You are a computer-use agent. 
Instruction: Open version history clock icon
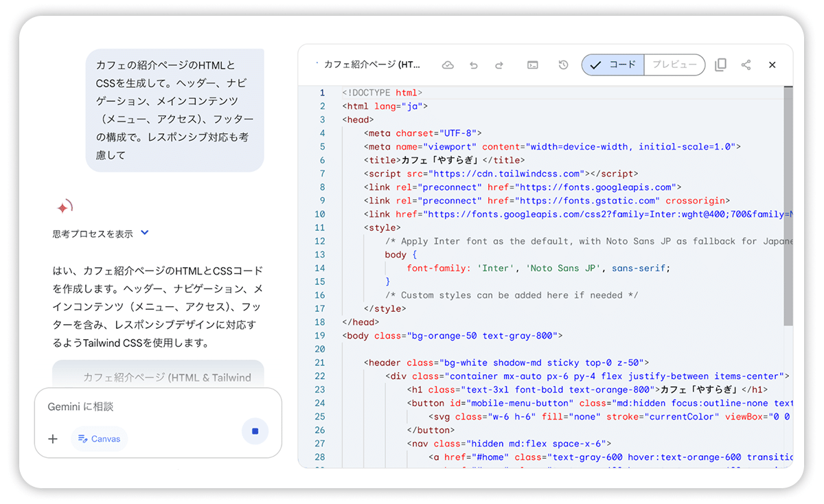click(563, 65)
